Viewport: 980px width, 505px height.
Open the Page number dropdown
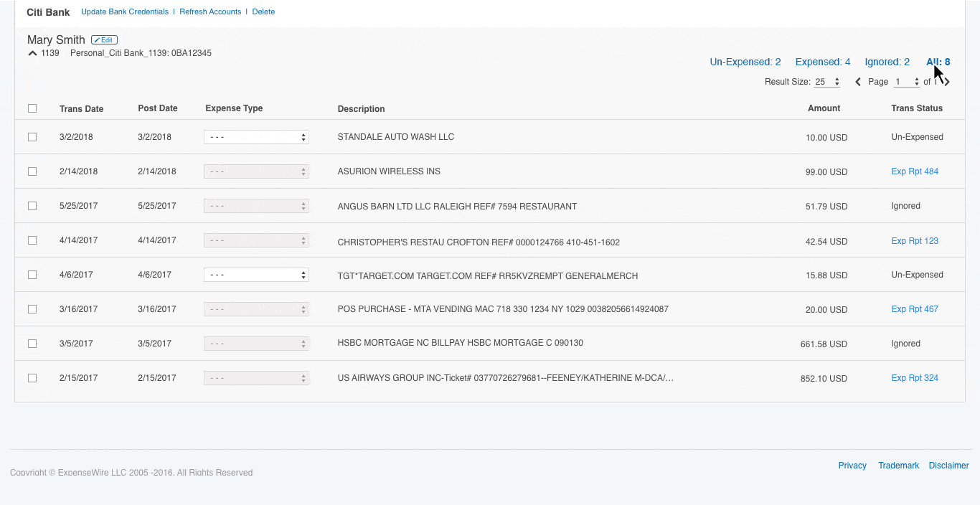pos(907,82)
